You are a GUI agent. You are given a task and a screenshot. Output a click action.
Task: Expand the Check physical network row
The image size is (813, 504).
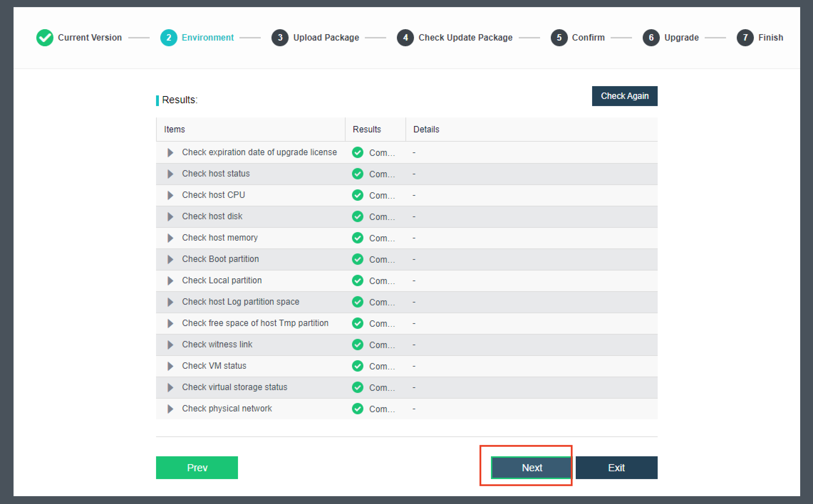170,409
